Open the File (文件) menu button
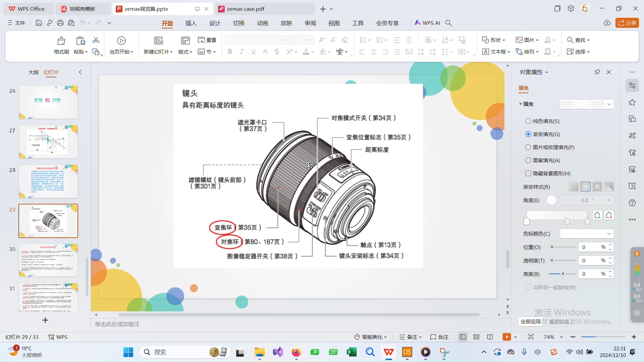This screenshot has width=644, height=362. coord(17,23)
